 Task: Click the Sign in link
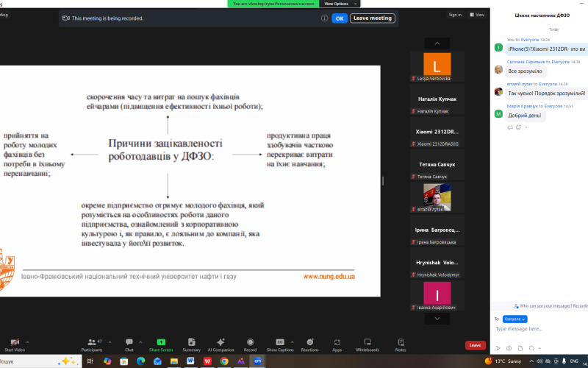(455, 15)
